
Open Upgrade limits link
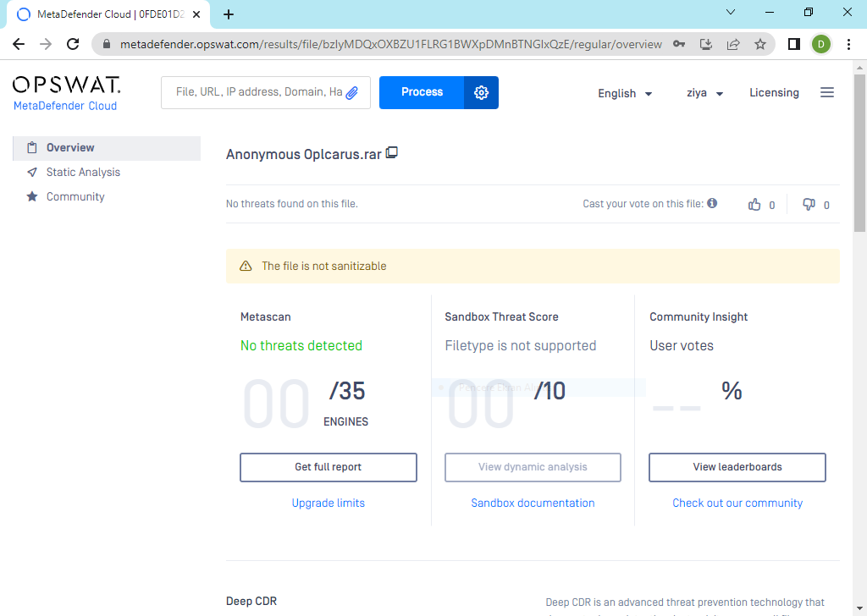point(329,503)
